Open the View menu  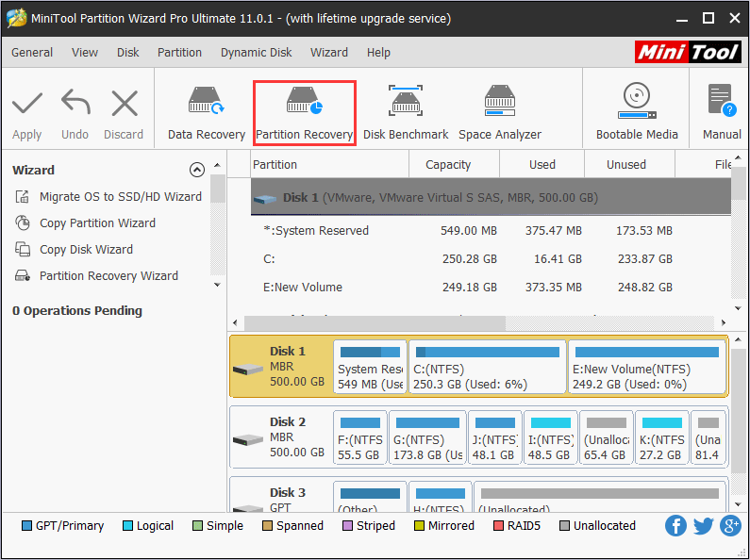tap(85, 52)
